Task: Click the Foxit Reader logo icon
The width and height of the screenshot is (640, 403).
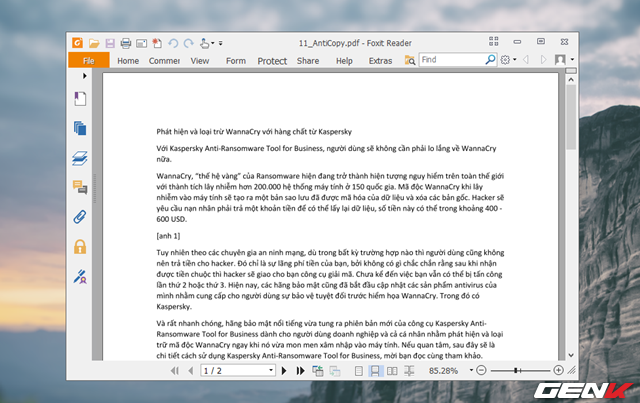Action: click(78, 43)
